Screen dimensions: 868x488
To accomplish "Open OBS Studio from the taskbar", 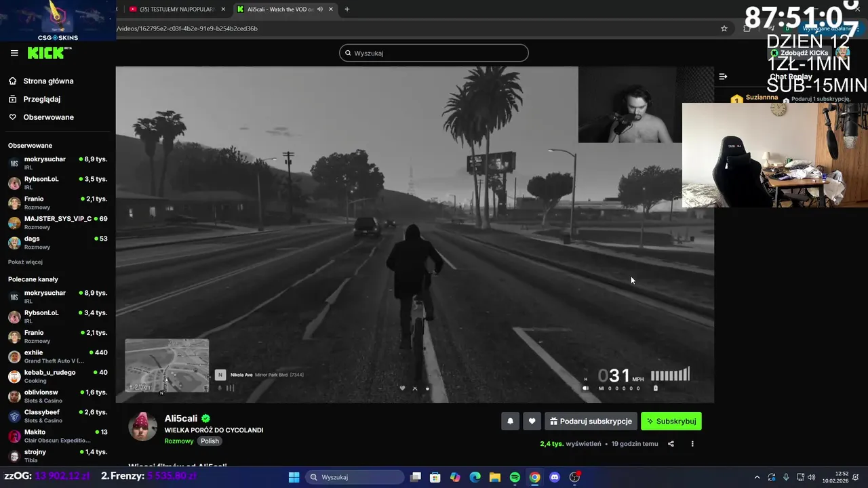I will tap(575, 477).
